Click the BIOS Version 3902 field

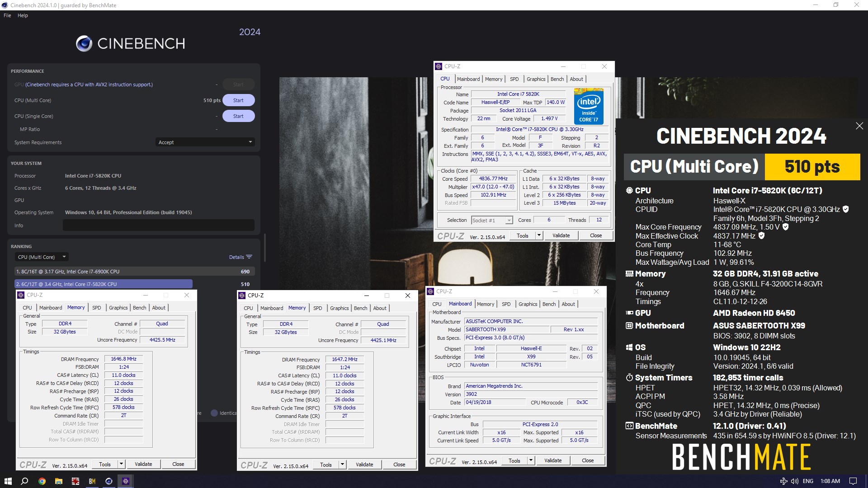pos(531,394)
